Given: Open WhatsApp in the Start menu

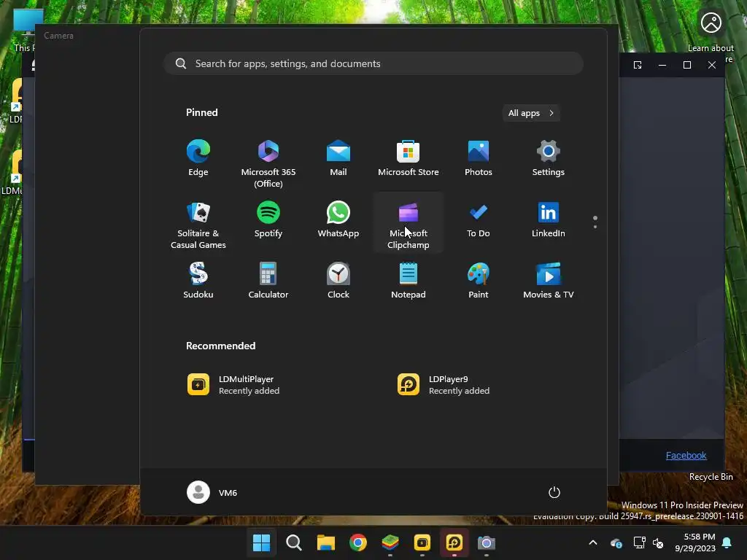Looking at the screenshot, I should coord(338,219).
